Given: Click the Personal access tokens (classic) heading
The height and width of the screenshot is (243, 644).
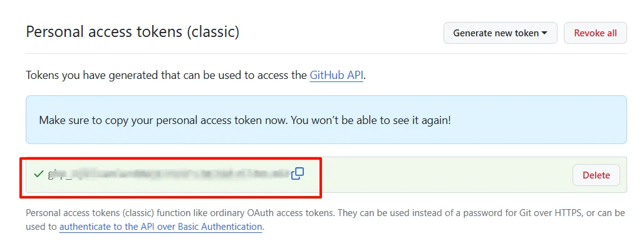Looking at the screenshot, I should click(x=132, y=32).
